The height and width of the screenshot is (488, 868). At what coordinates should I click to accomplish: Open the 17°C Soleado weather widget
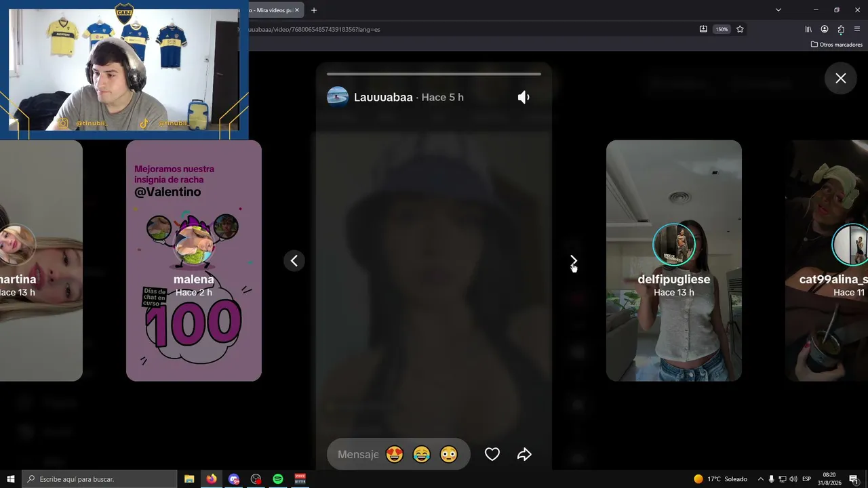[x=720, y=479]
